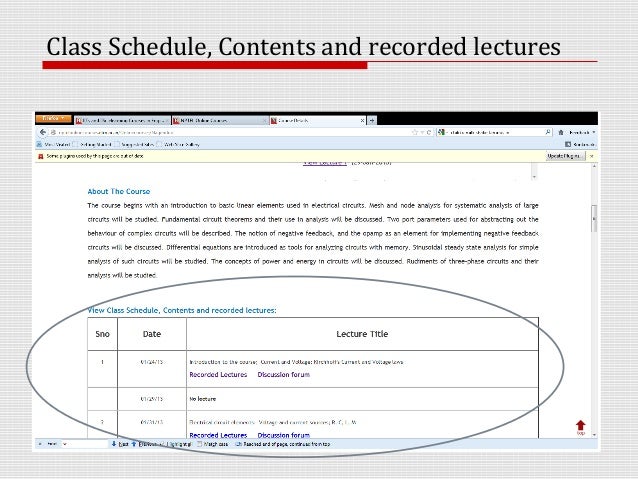The height and width of the screenshot is (479, 638).
Task: Open Discussion forum link for lecture 2
Action: [284, 435]
